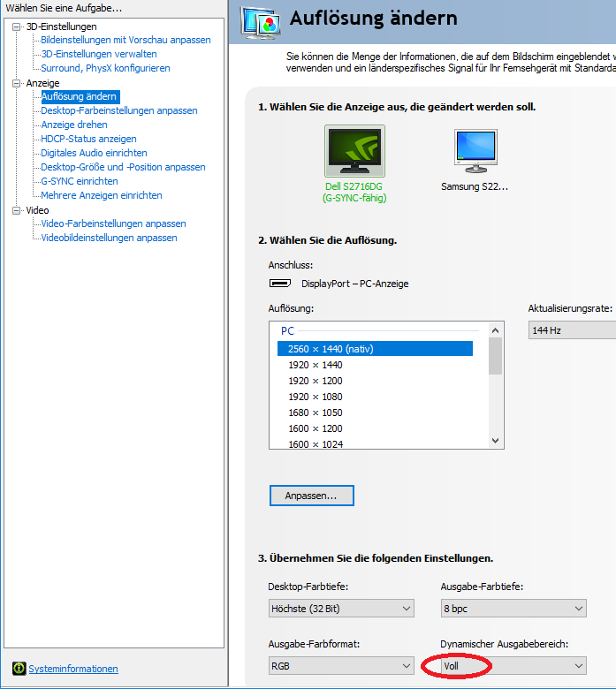Open the Ausgabe-Farbformat dropdown
Screen dimensions: 616x689
pyautogui.click(x=341, y=666)
